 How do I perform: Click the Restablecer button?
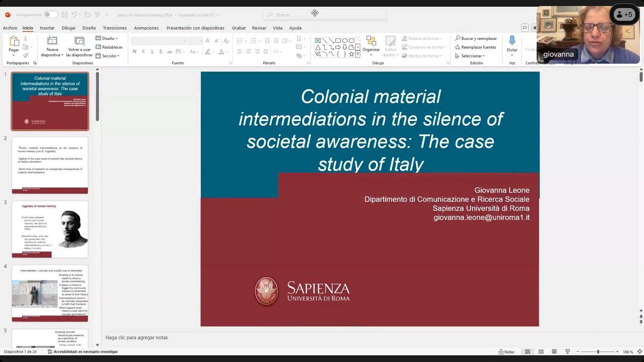(109, 47)
